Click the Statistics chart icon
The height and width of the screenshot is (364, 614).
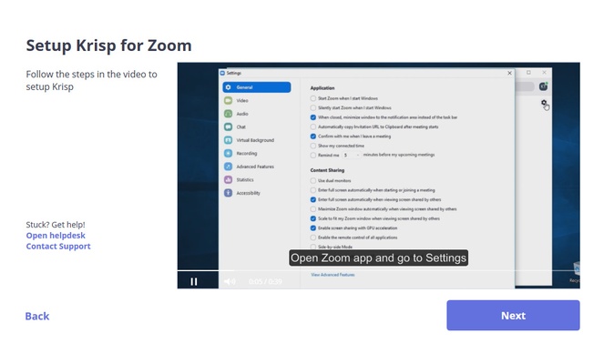pos(229,180)
